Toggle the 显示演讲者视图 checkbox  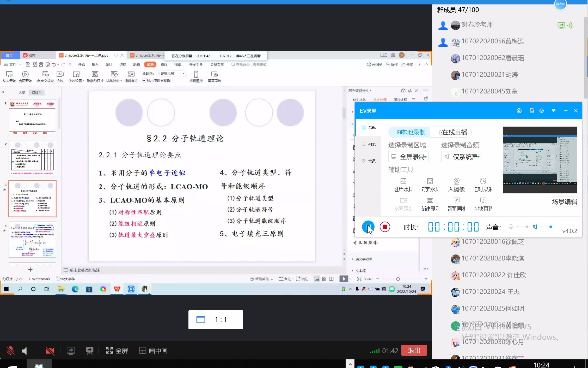144,81
